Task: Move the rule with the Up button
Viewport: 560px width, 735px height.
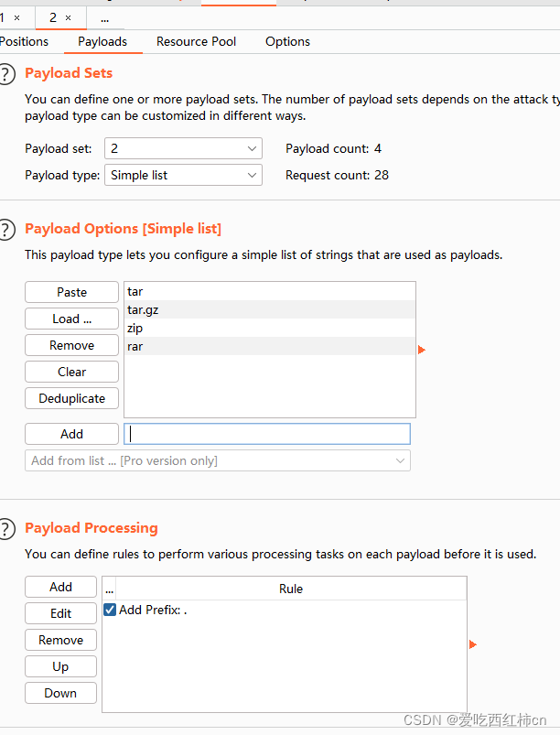Action: tap(60, 666)
